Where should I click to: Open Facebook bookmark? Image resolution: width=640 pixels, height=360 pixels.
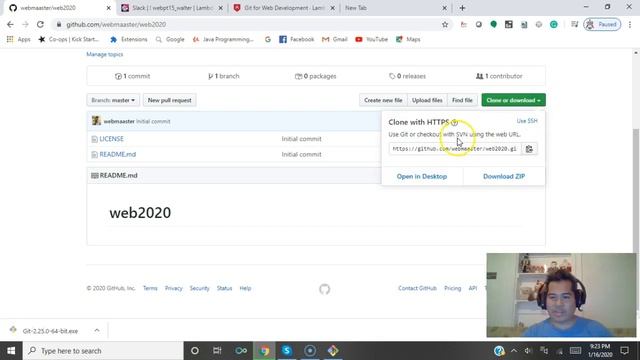coord(297,39)
